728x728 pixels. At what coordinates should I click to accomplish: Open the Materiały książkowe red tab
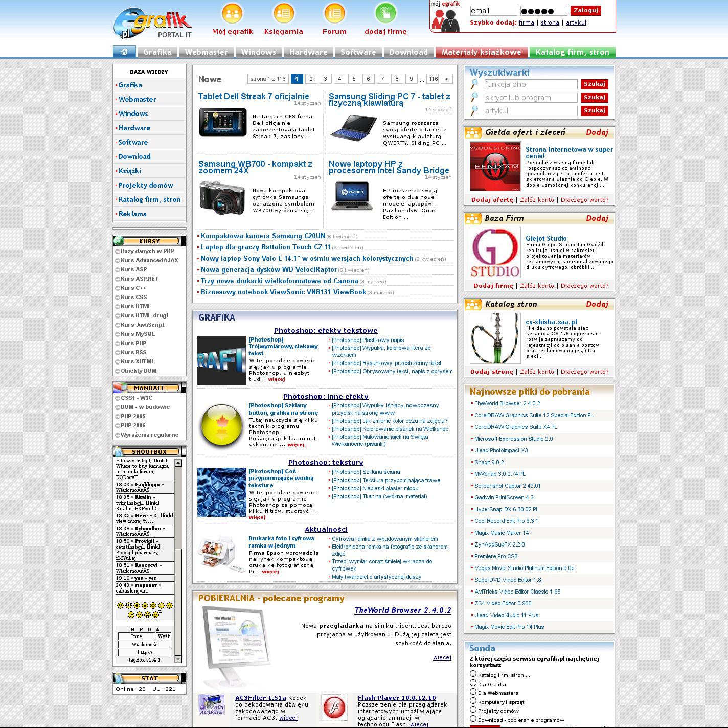481,52
